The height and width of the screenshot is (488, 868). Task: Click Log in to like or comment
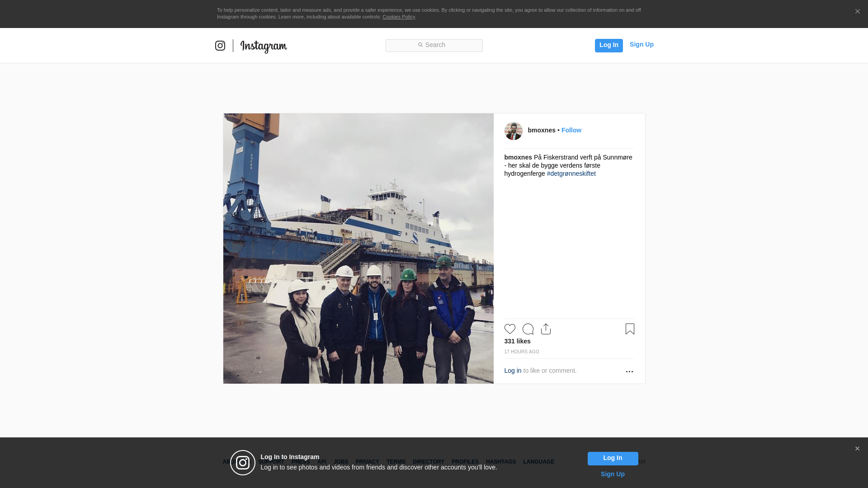(x=513, y=371)
